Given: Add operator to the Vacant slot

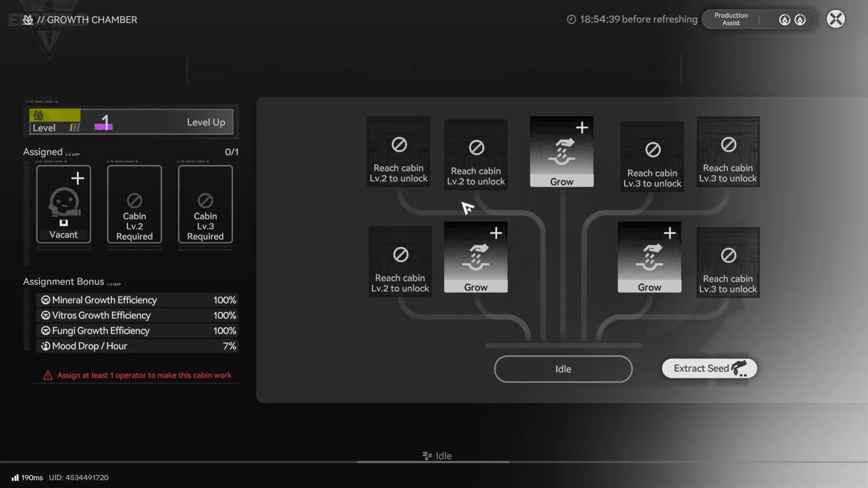Looking at the screenshot, I should pyautogui.click(x=64, y=204).
